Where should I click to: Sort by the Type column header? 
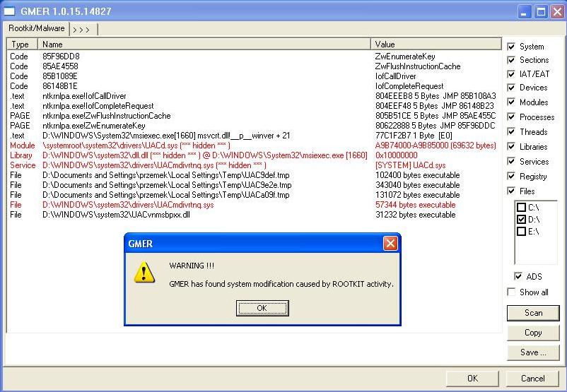pos(23,44)
